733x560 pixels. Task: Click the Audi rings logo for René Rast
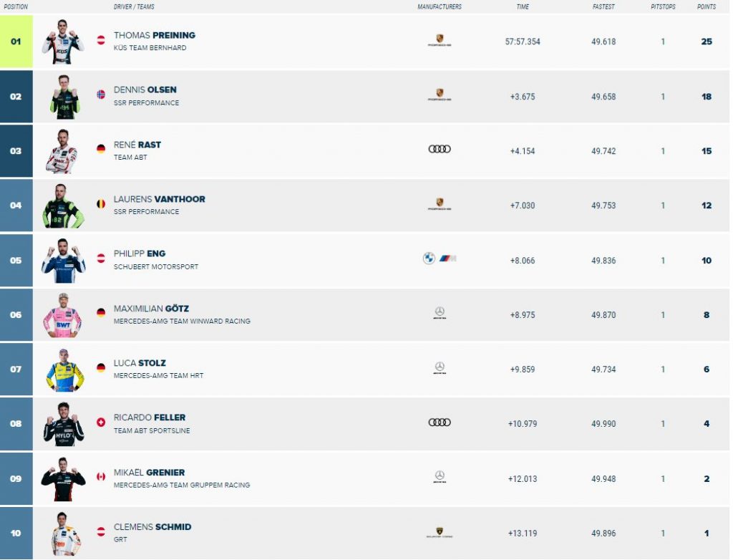pyautogui.click(x=440, y=149)
